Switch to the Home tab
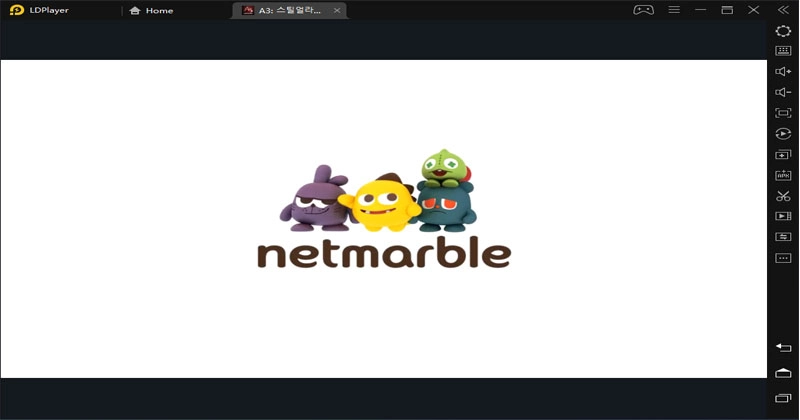The width and height of the screenshot is (800, 420). click(x=151, y=11)
